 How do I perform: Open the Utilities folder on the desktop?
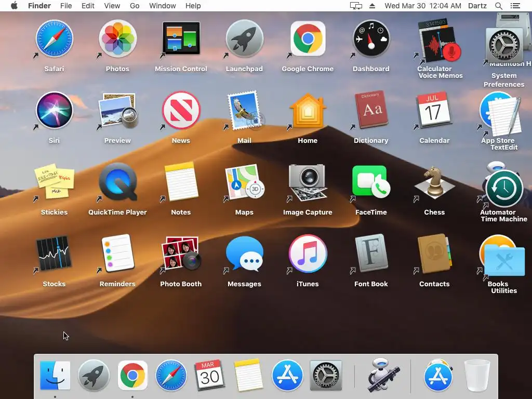504,261
